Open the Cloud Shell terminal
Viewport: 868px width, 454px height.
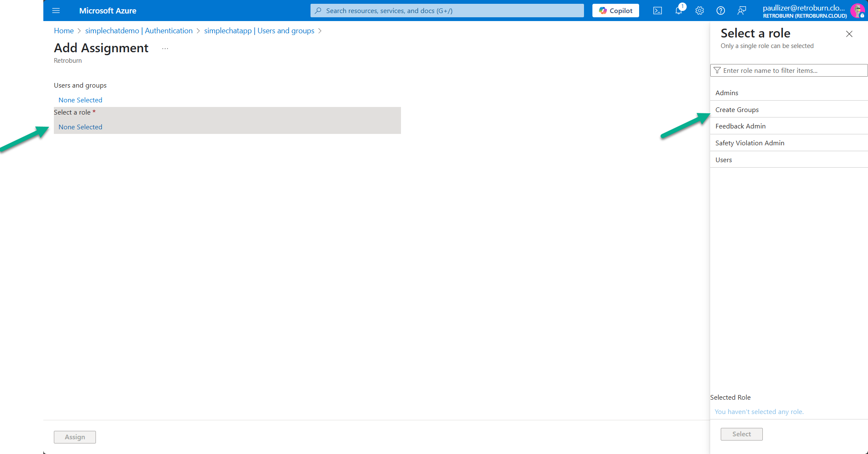pos(657,11)
